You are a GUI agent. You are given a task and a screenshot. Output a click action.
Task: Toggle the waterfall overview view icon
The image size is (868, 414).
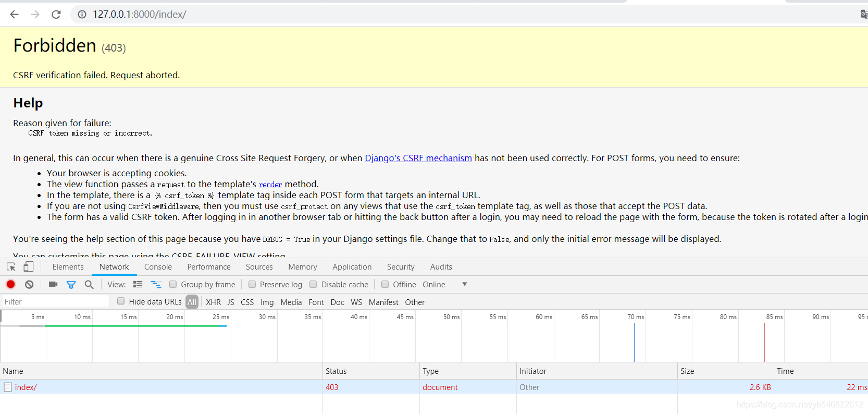[x=156, y=284]
